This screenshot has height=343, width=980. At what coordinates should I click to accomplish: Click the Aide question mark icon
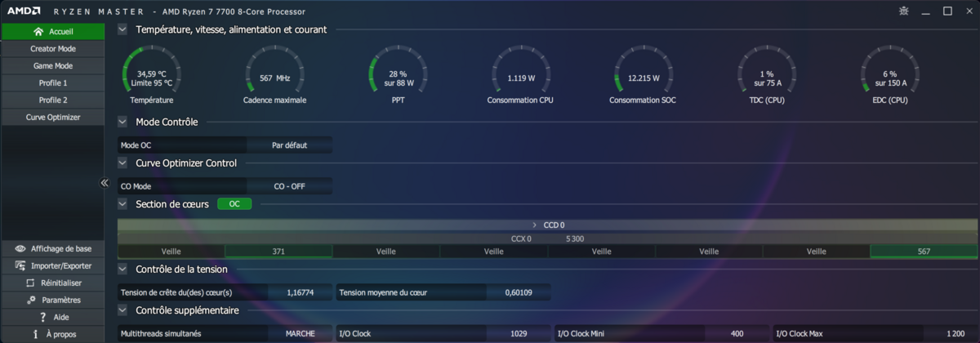pyautogui.click(x=42, y=317)
